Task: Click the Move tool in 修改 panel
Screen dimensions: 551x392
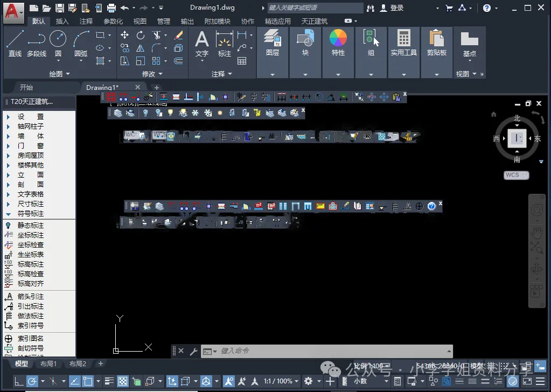Action: (x=124, y=35)
